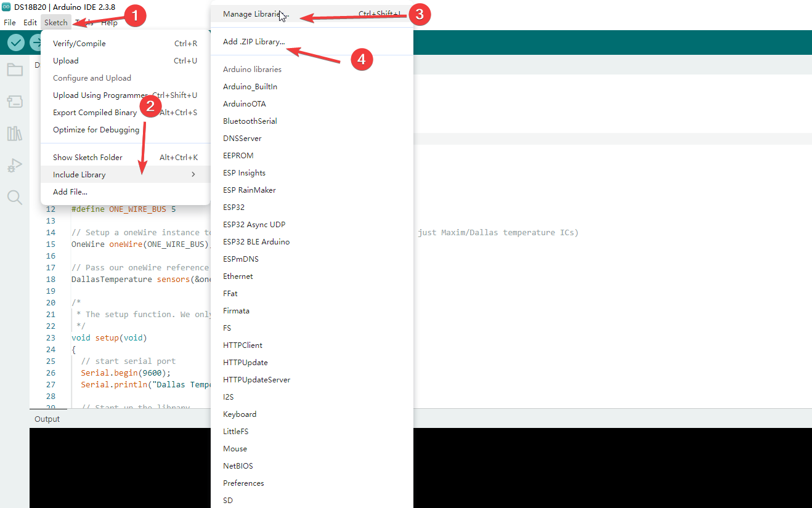
Task: Choose Upload from the Sketch menu
Action: 125,61
